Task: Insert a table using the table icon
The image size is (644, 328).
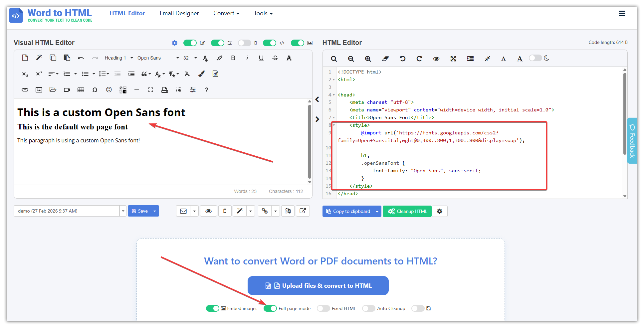Action: click(x=81, y=90)
